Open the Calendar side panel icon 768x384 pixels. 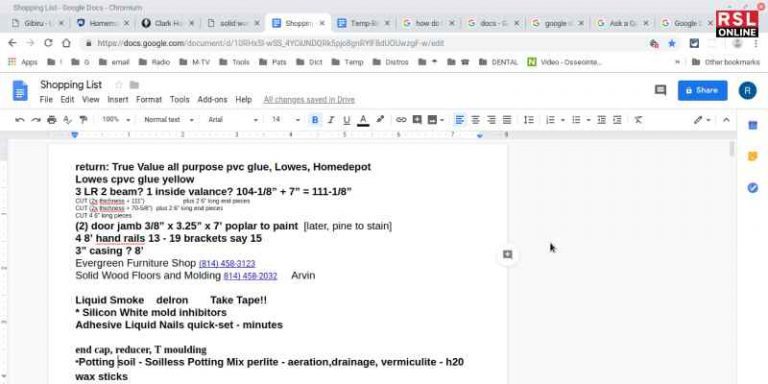click(753, 125)
